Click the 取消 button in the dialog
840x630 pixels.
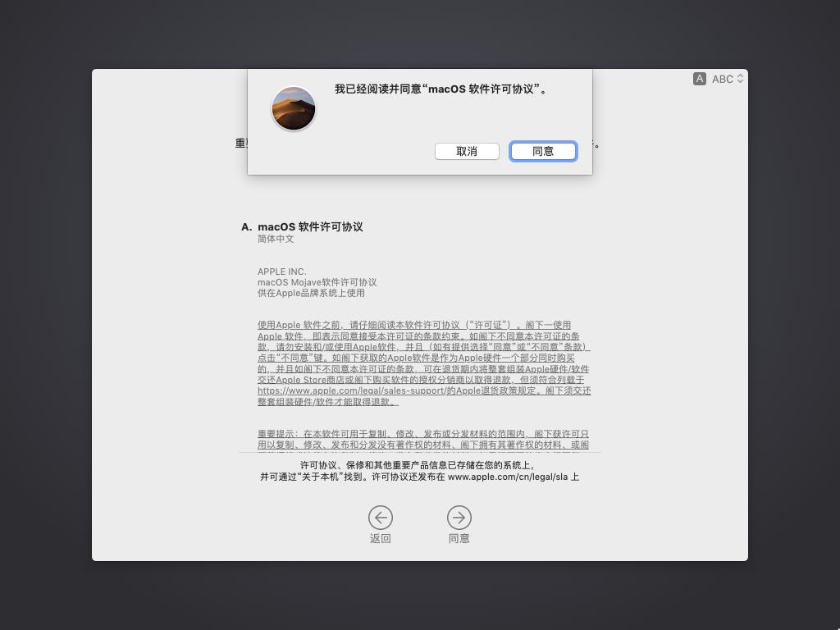coord(467,151)
